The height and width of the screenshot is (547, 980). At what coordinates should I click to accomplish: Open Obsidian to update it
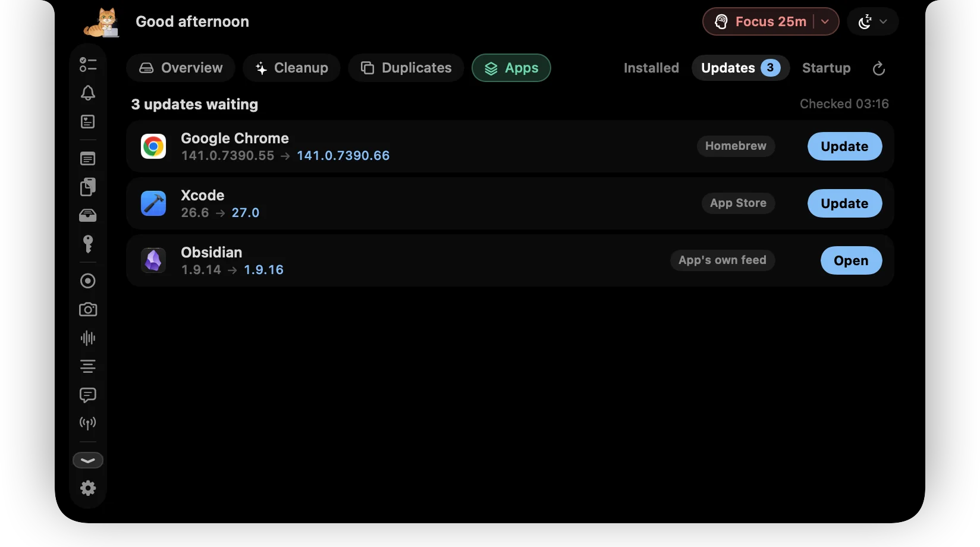pos(851,260)
